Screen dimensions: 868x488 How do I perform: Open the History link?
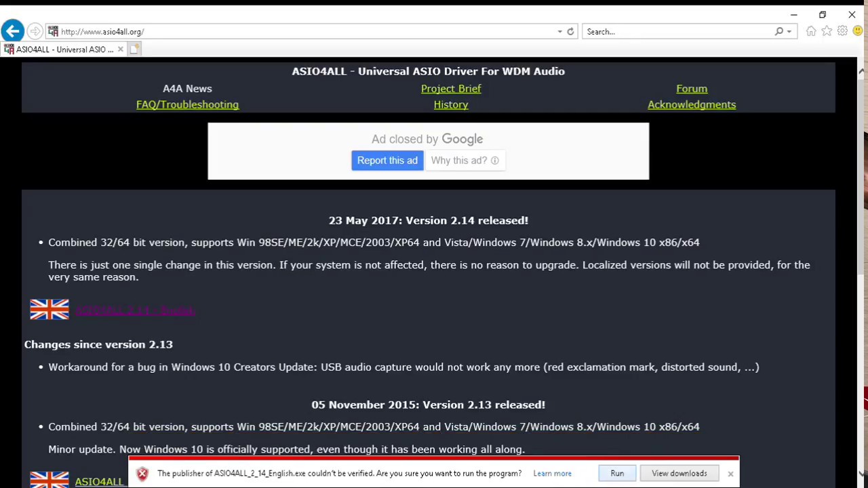coord(451,105)
